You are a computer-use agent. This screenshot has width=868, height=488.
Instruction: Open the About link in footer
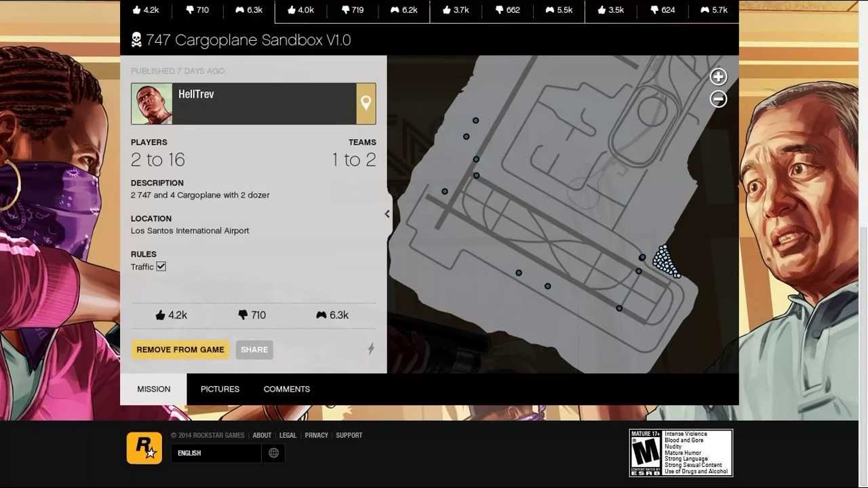point(262,435)
